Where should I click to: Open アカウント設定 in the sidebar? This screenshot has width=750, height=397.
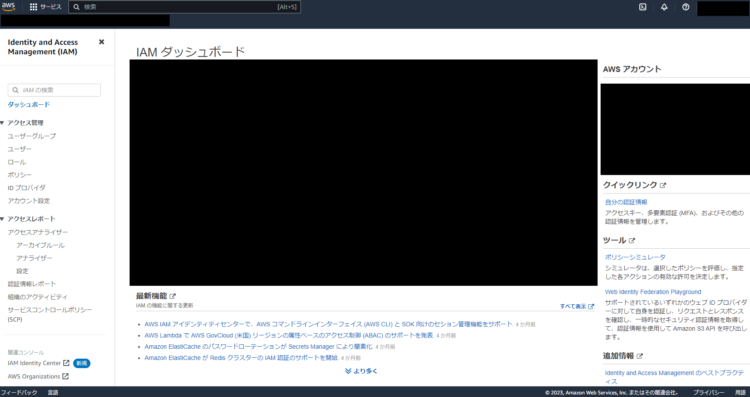(29, 201)
